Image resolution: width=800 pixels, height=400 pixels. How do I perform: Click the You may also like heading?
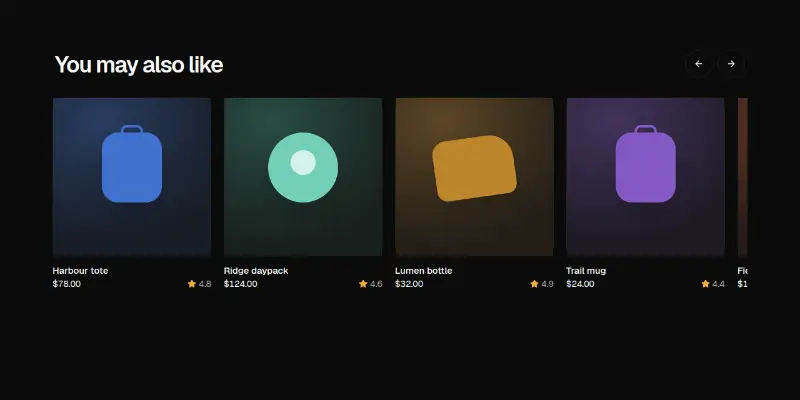pos(139,65)
